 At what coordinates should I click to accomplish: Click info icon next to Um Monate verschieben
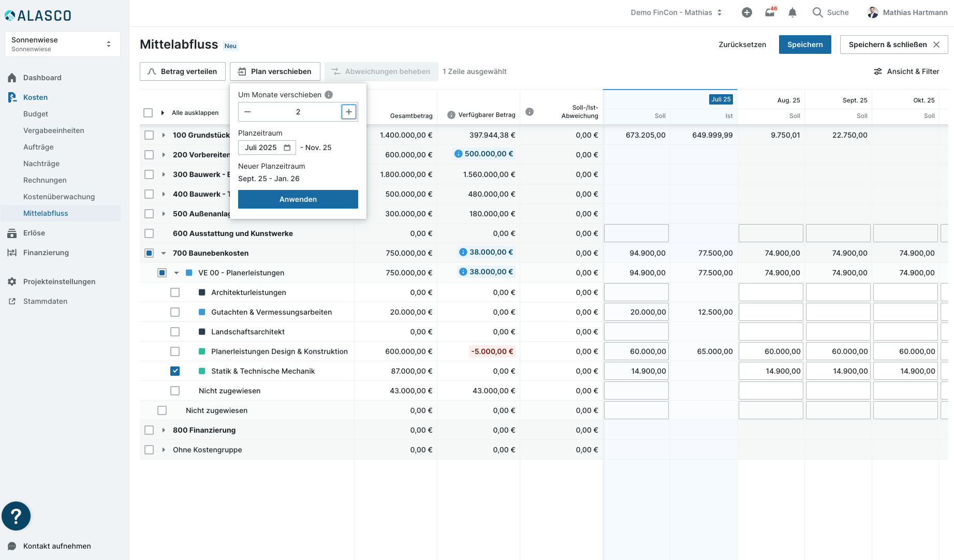[x=329, y=95]
